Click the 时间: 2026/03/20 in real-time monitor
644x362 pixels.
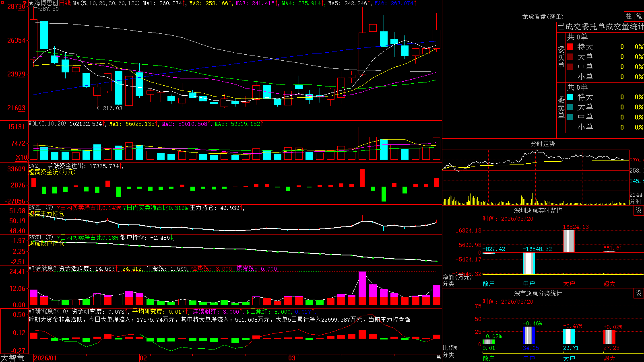pyautogui.click(x=508, y=219)
